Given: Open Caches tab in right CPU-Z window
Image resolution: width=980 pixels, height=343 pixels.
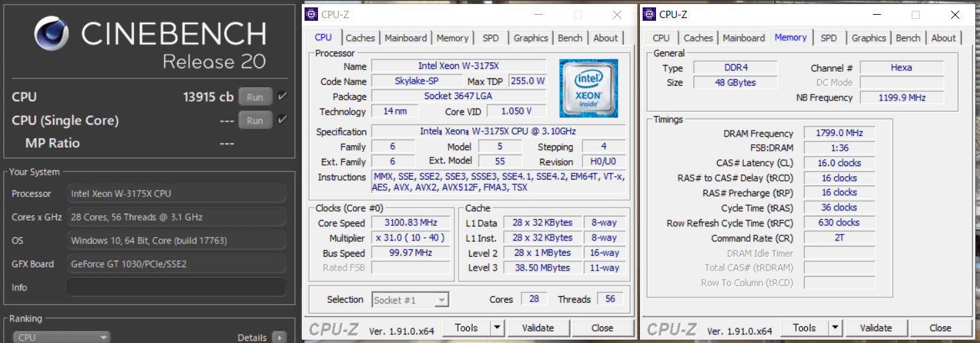Looking at the screenshot, I should [698, 38].
